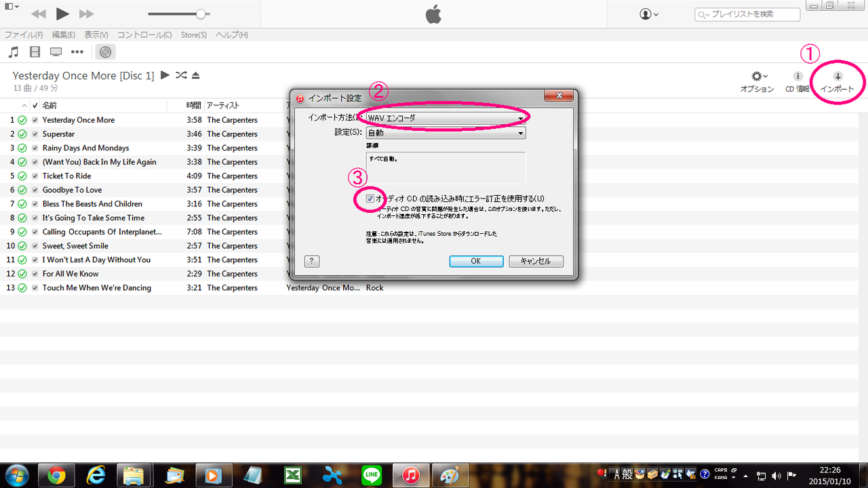The image size is (868, 488).
Task: Shuffle the CD tracks
Action: point(181,75)
